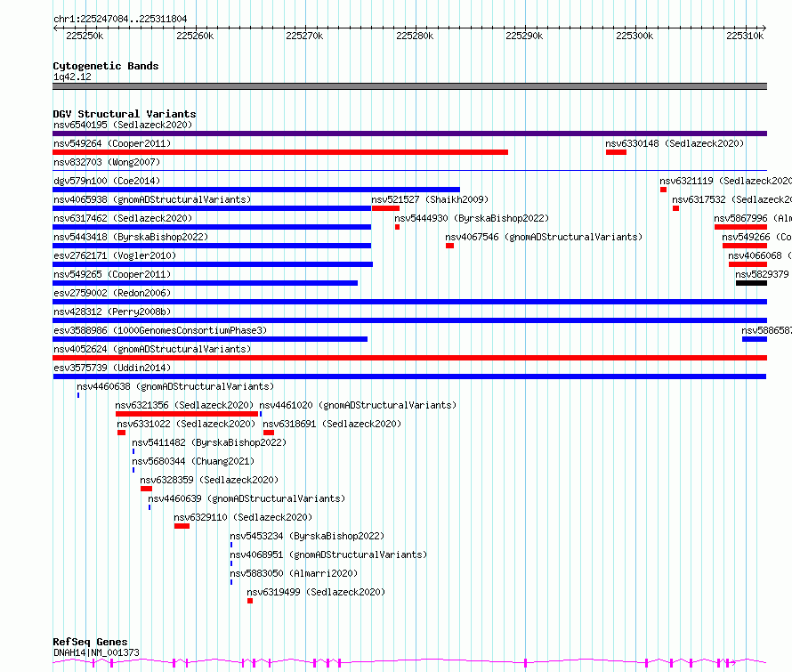
Task: Click nsv4460638 (gnomADStructuralVariants) label
Action: click(x=175, y=386)
